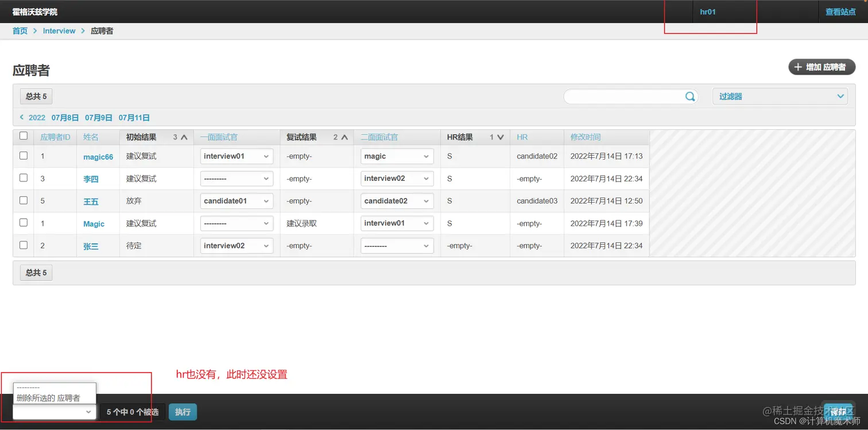Tick the select-all checkbox in table header
868x430 pixels.
point(24,136)
